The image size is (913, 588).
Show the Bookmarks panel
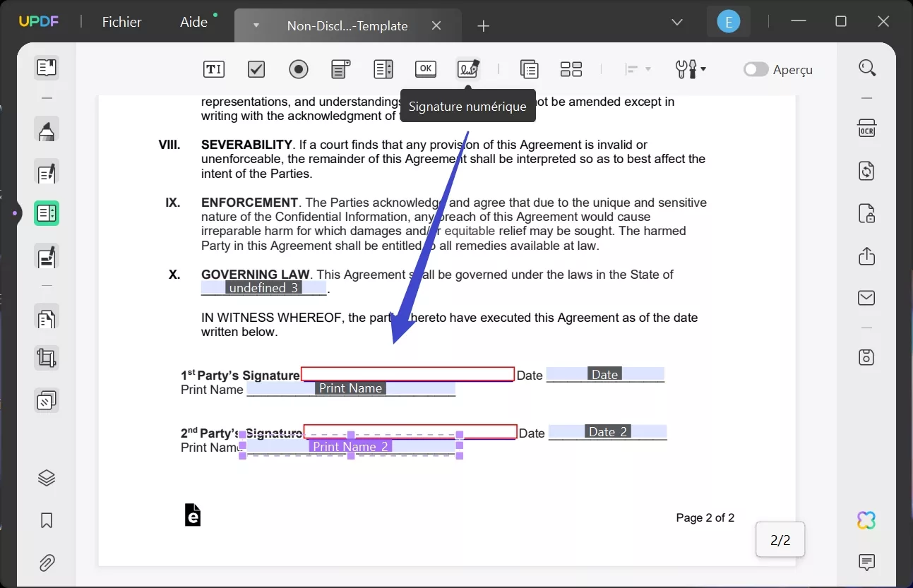point(47,521)
